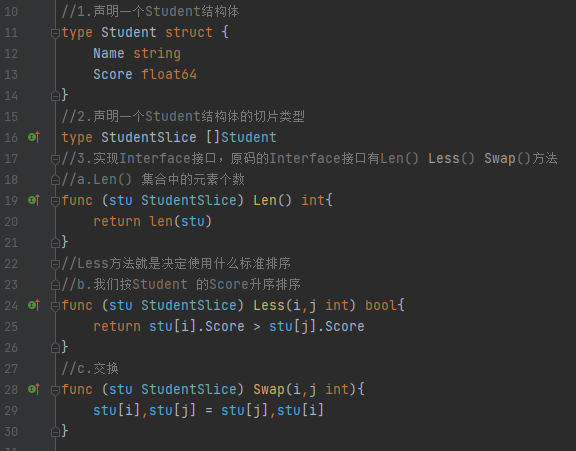Screen dimensions: 576x451
Task: Collapse the Swap function fold marker
Action: [x=55, y=390]
